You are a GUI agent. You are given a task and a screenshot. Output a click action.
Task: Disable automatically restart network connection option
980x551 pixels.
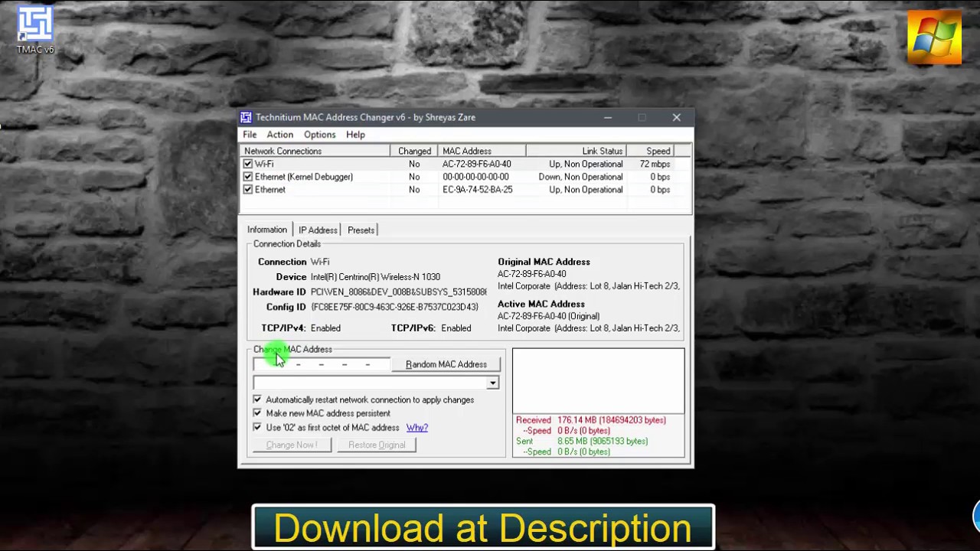(257, 399)
